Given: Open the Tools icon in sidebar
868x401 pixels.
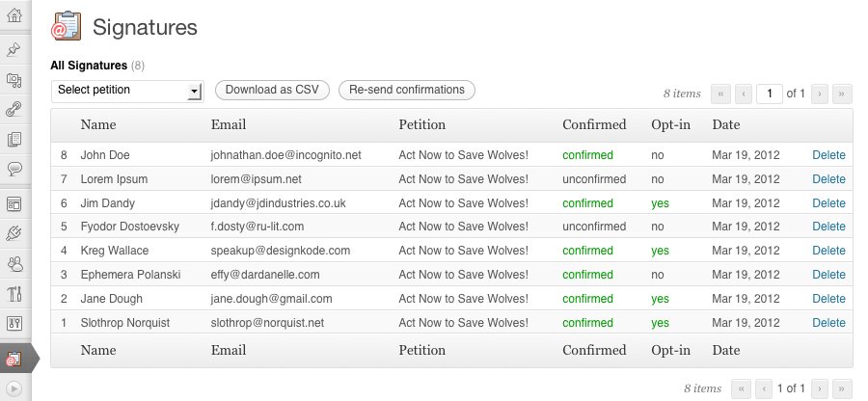Looking at the screenshot, I should (x=14, y=293).
